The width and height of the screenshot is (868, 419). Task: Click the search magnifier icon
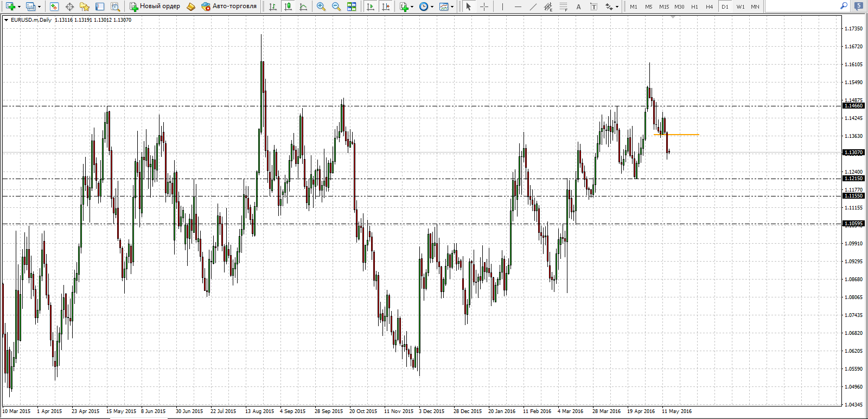(x=844, y=6)
